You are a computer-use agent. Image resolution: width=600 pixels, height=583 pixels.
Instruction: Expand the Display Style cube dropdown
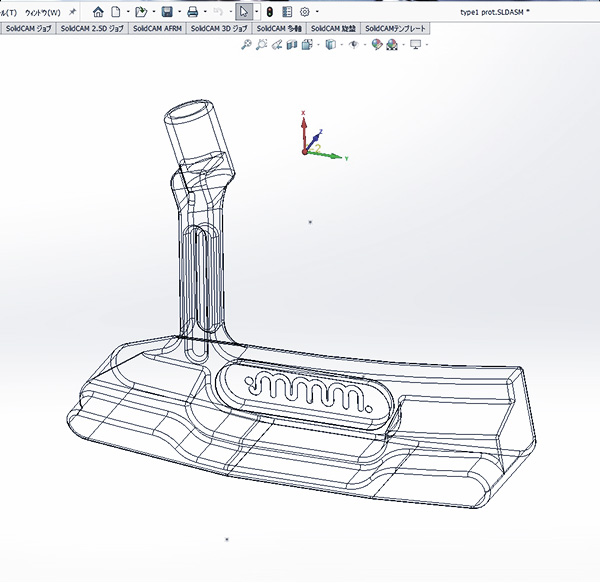[x=343, y=45]
